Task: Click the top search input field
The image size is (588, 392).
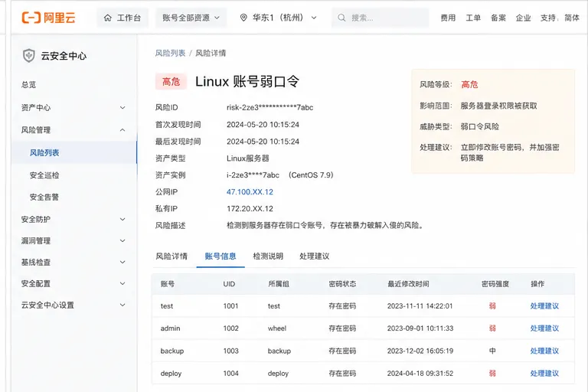Action: pos(380,18)
